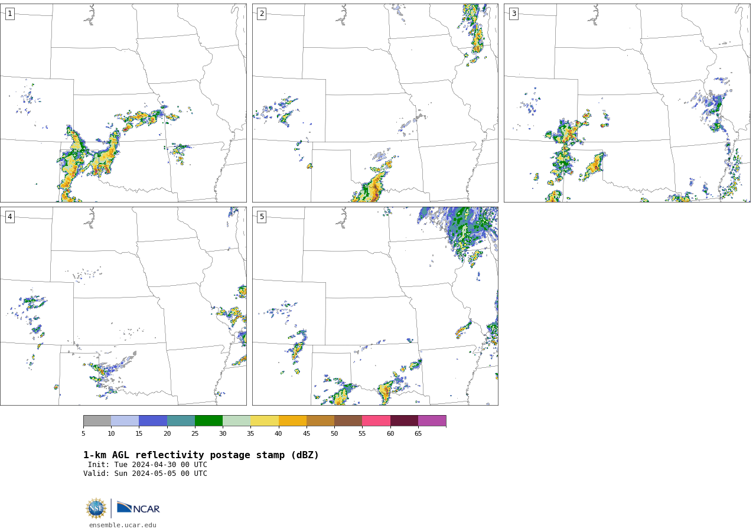
Task: Click the orange 40-45 dBZ swatch
Action: point(293,420)
